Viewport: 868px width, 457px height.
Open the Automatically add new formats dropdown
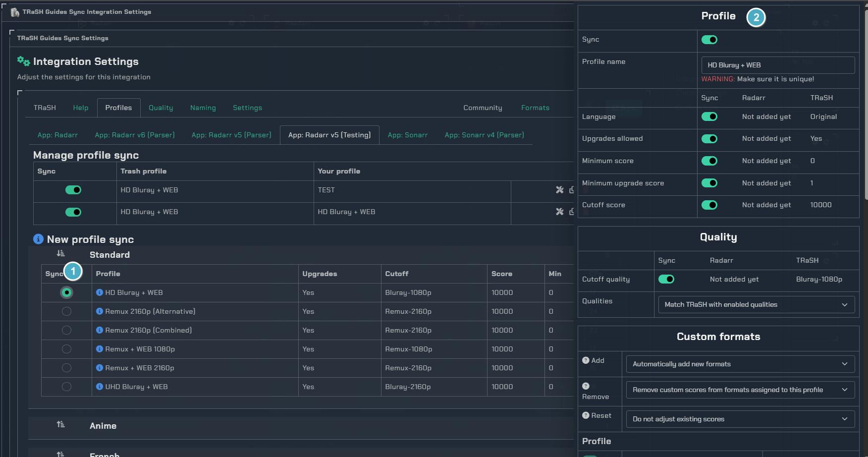pos(740,364)
